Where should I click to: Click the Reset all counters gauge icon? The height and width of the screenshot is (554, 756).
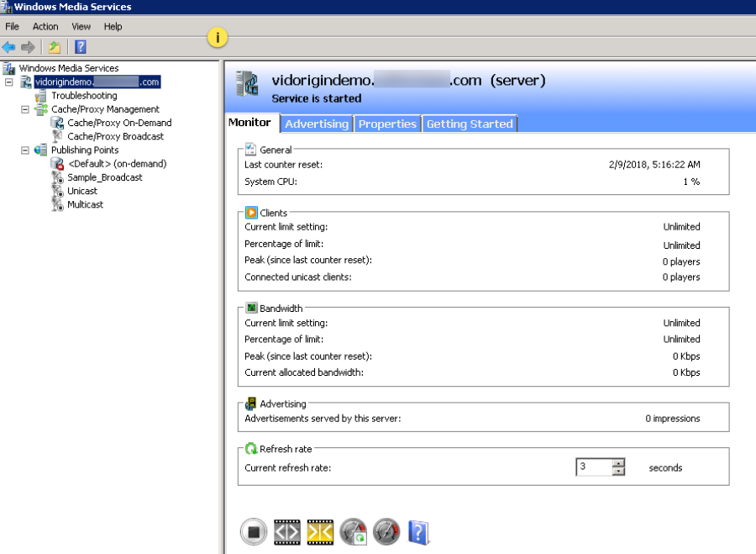click(354, 531)
